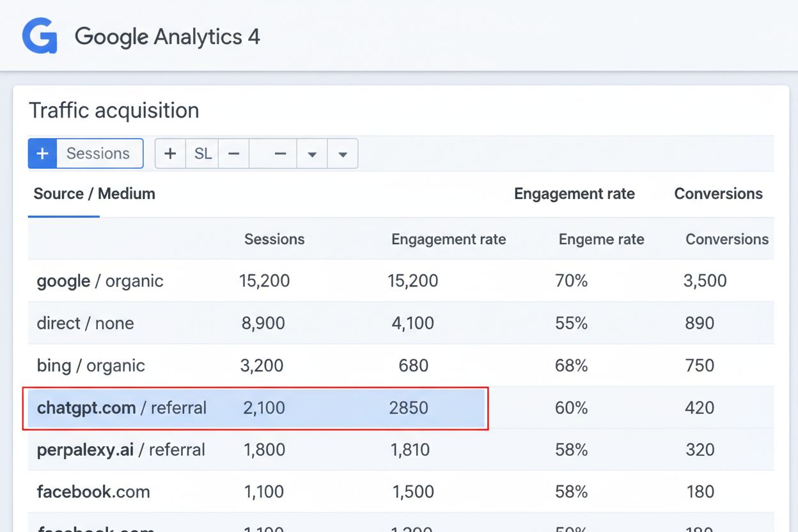Click the blue plus icon beside Sessions
The height and width of the screenshot is (532, 798).
pyautogui.click(x=42, y=153)
